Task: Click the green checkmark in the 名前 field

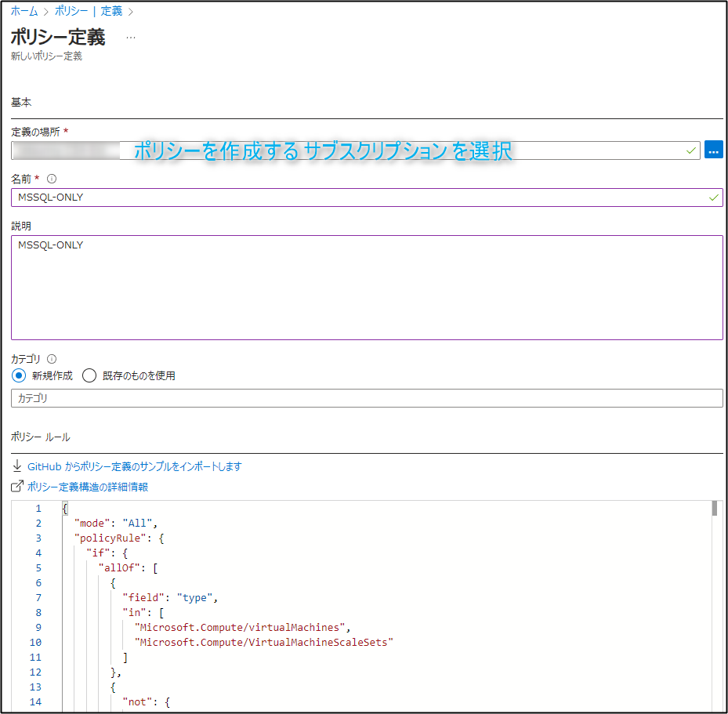Action: pos(714,198)
